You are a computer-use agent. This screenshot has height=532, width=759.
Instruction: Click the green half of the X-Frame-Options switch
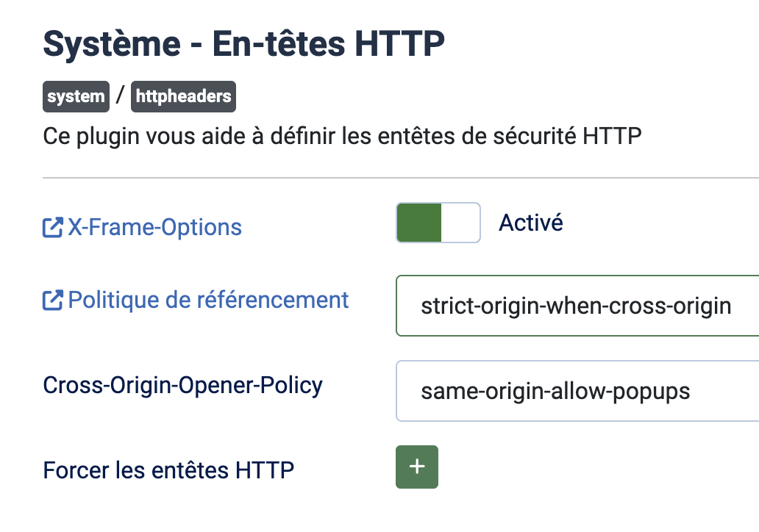pyautogui.click(x=418, y=223)
